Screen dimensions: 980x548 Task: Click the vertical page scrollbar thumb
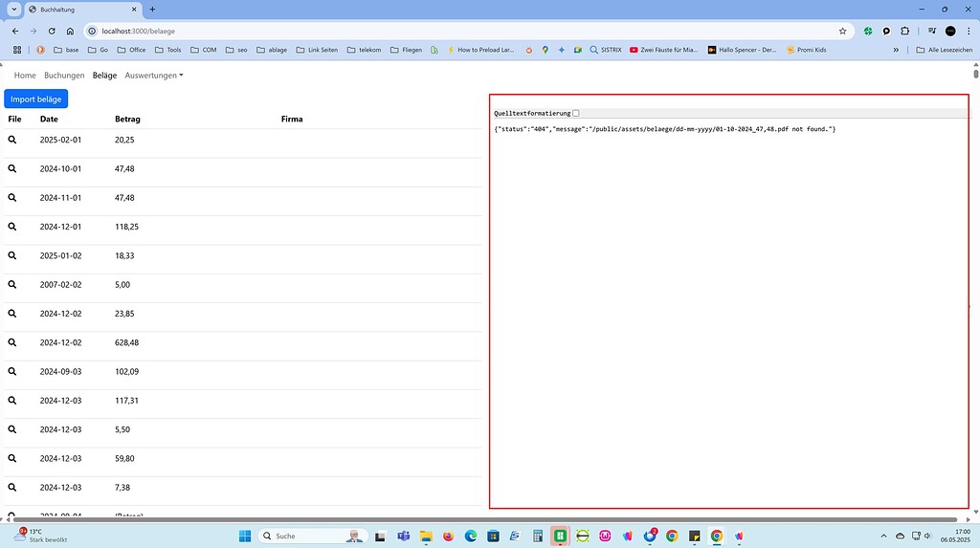tap(975, 73)
